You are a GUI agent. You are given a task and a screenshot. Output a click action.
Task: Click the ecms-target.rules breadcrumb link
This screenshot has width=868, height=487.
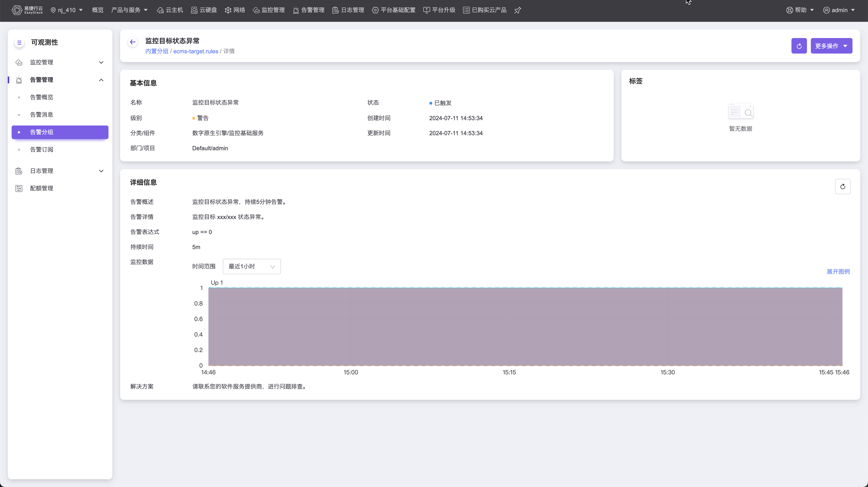(195, 51)
